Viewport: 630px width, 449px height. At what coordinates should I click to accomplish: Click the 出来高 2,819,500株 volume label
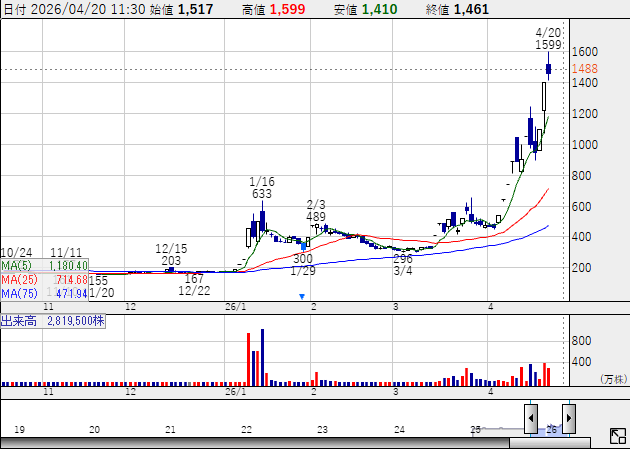tap(53, 321)
